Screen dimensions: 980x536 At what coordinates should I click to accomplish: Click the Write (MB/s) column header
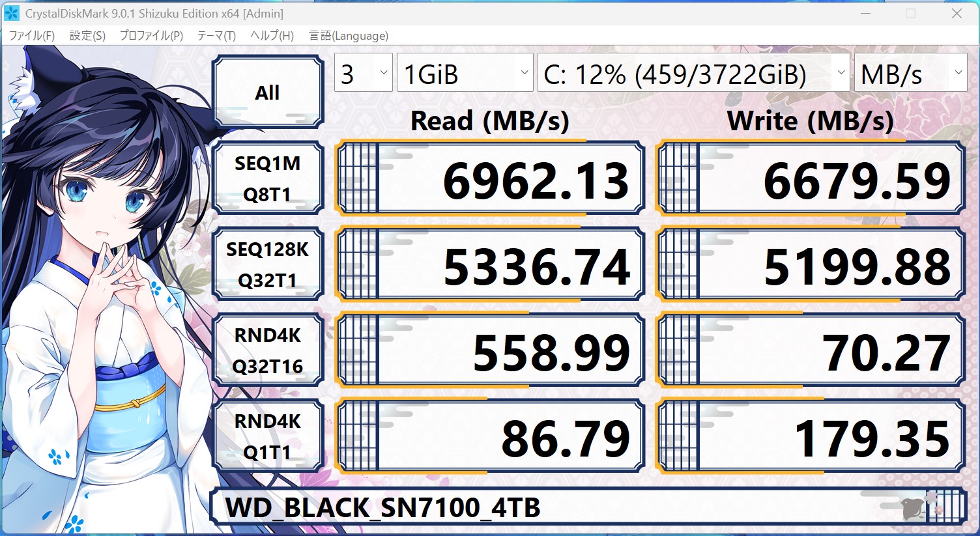tap(810, 121)
